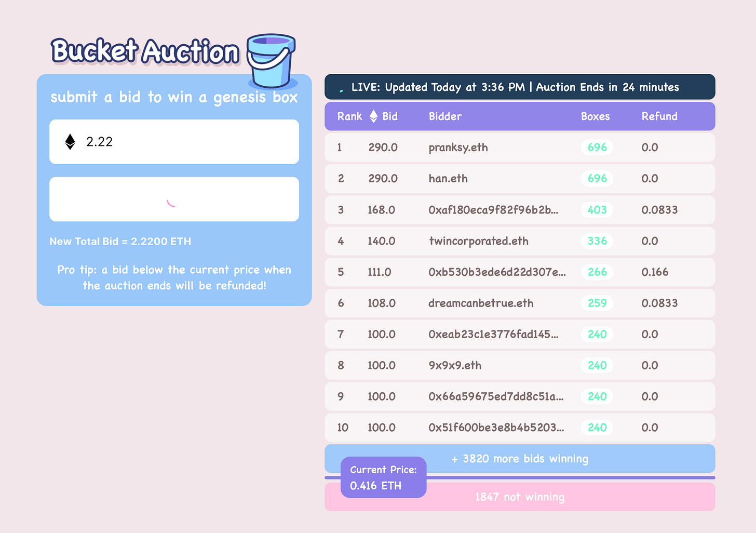Screen dimensions: 756x533
Task: Open bidder dreamcanbetrue.eth
Action: coord(481,303)
